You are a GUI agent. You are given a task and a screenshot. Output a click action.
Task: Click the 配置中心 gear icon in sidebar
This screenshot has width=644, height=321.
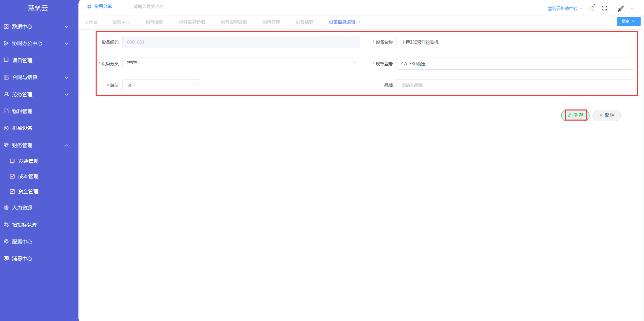click(6, 242)
